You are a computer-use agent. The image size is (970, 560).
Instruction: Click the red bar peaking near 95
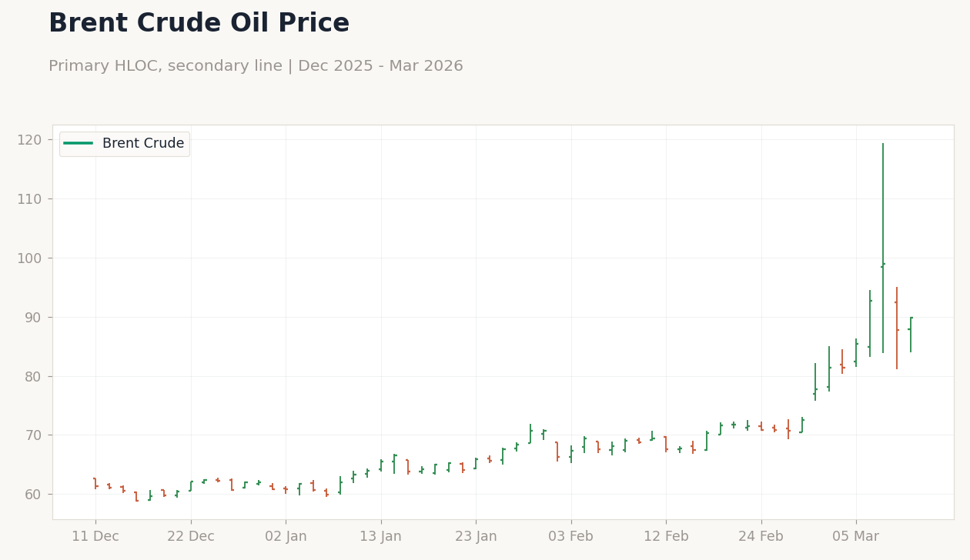(897, 328)
